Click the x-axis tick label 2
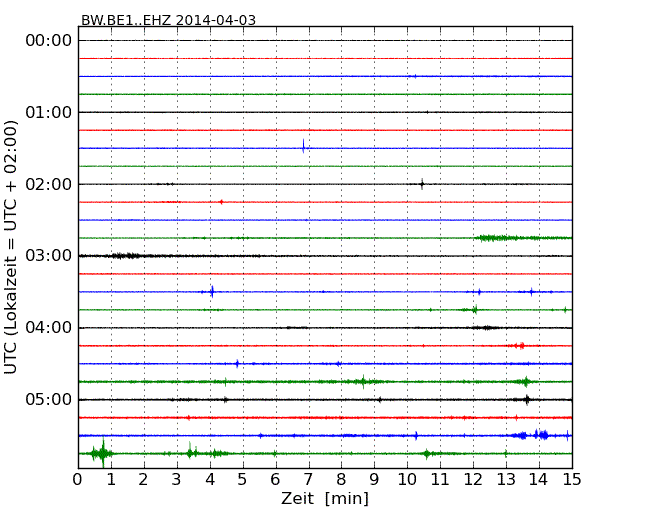The image size is (650, 520). point(144,480)
